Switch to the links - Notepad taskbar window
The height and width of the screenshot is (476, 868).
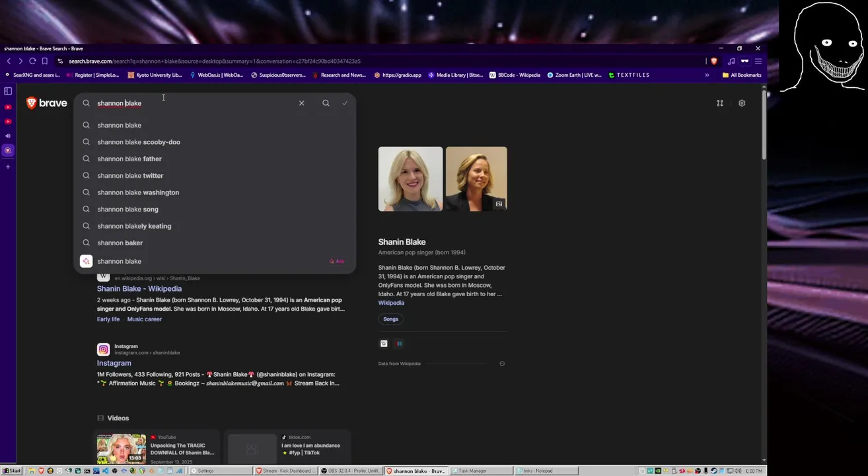point(547,471)
